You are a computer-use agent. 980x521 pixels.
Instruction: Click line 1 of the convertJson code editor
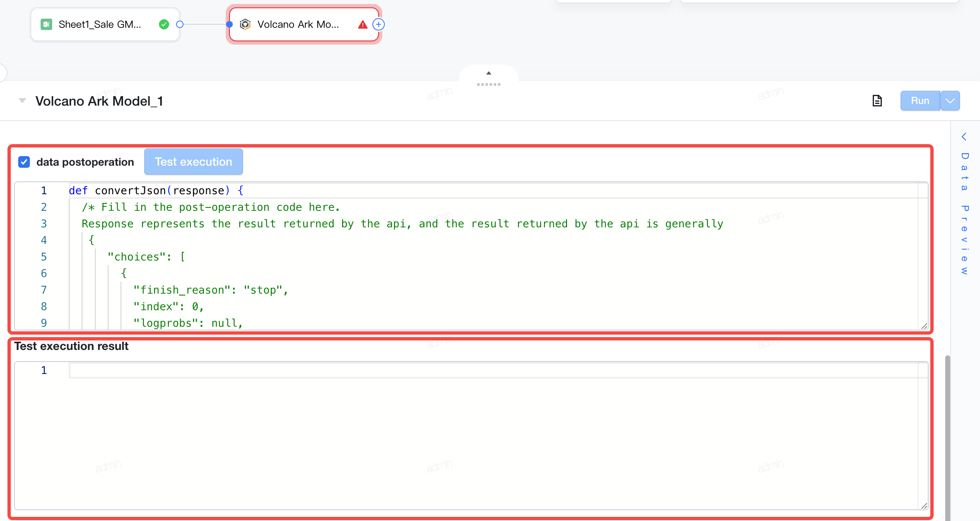tap(493, 191)
